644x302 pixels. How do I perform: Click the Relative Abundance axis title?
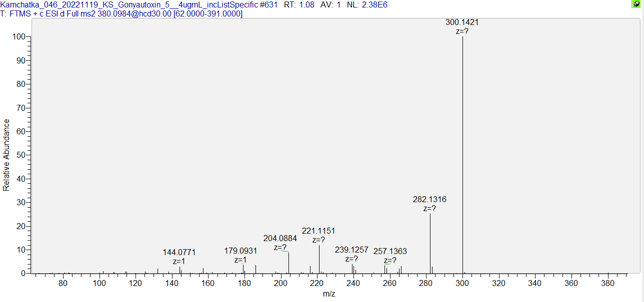pyautogui.click(x=6, y=155)
